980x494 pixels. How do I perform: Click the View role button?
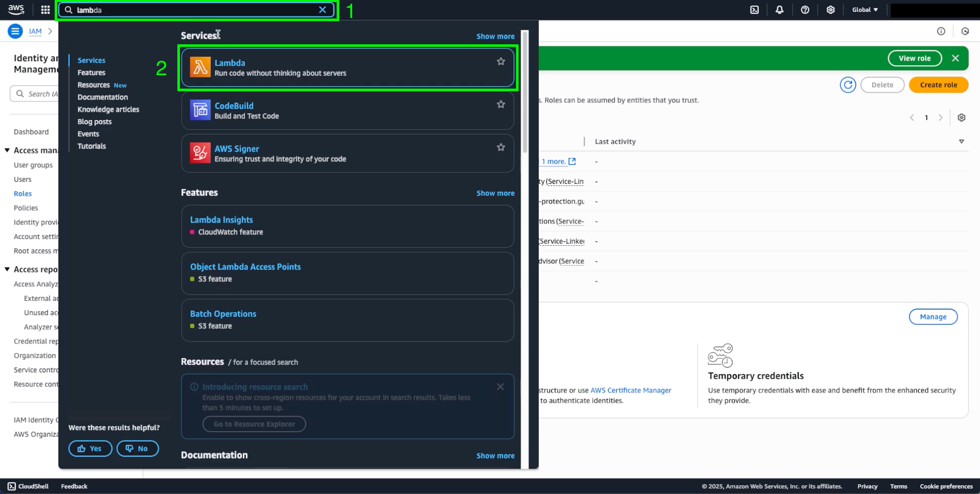click(915, 58)
